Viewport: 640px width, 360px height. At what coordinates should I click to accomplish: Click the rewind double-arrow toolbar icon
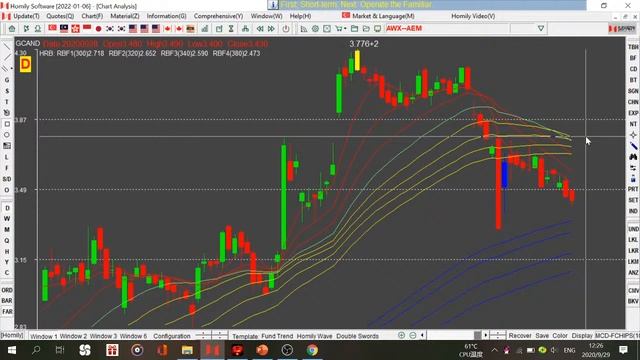click(260, 29)
